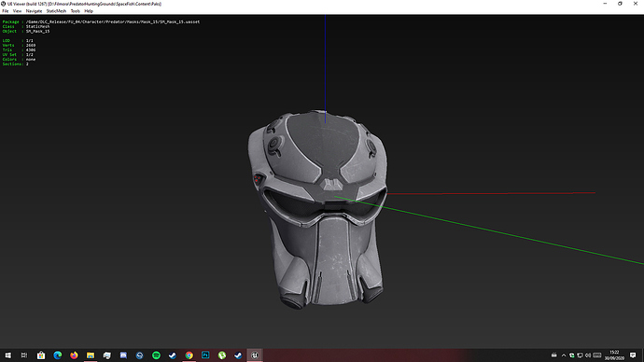Open Discord from the taskbar
Screen dimensions: 644x362
click(123, 355)
